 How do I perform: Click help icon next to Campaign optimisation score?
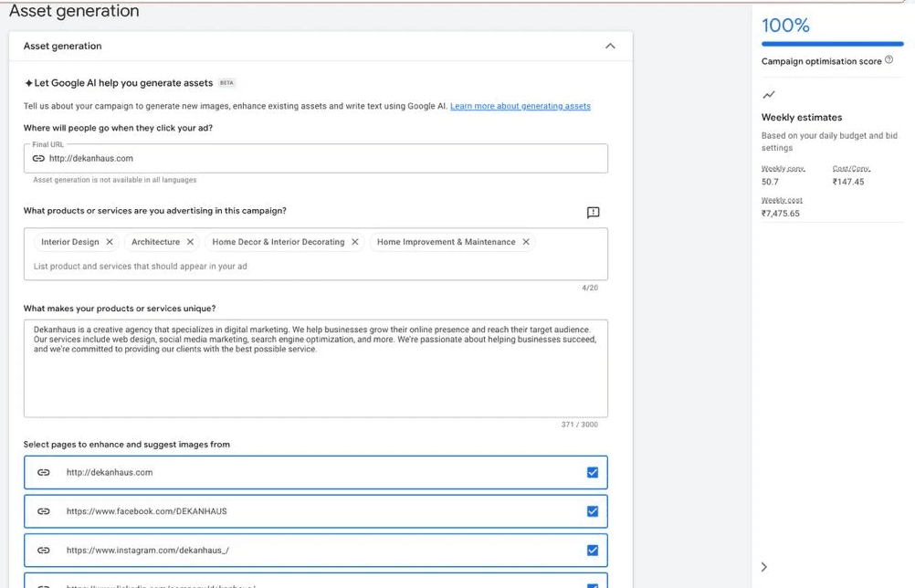pos(889,59)
